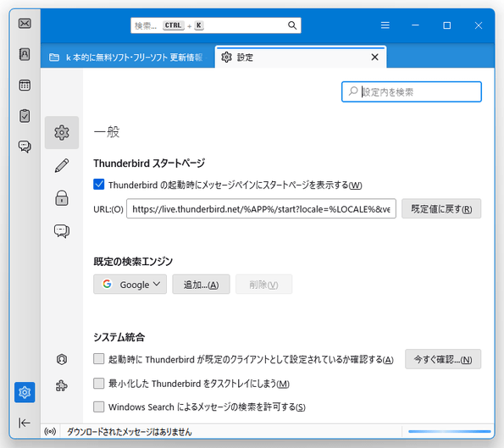
Task: Select the General settings gear category
Action: 62,132
